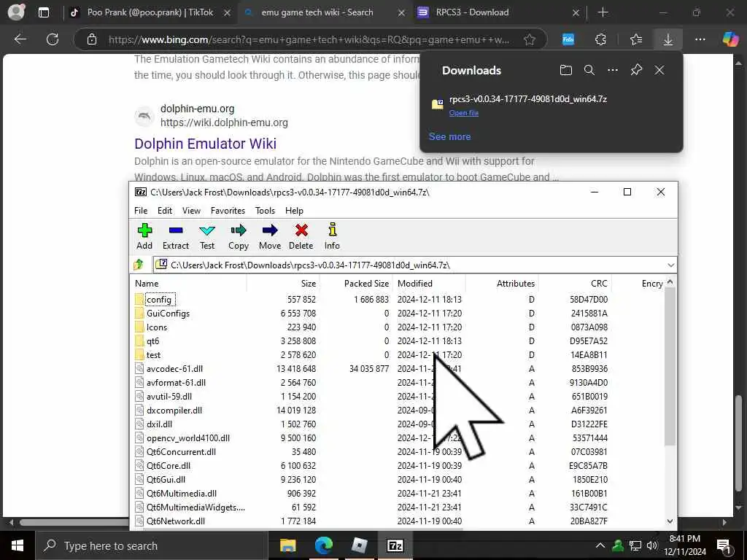
Task: Run Test on the archive
Action: click(206, 236)
